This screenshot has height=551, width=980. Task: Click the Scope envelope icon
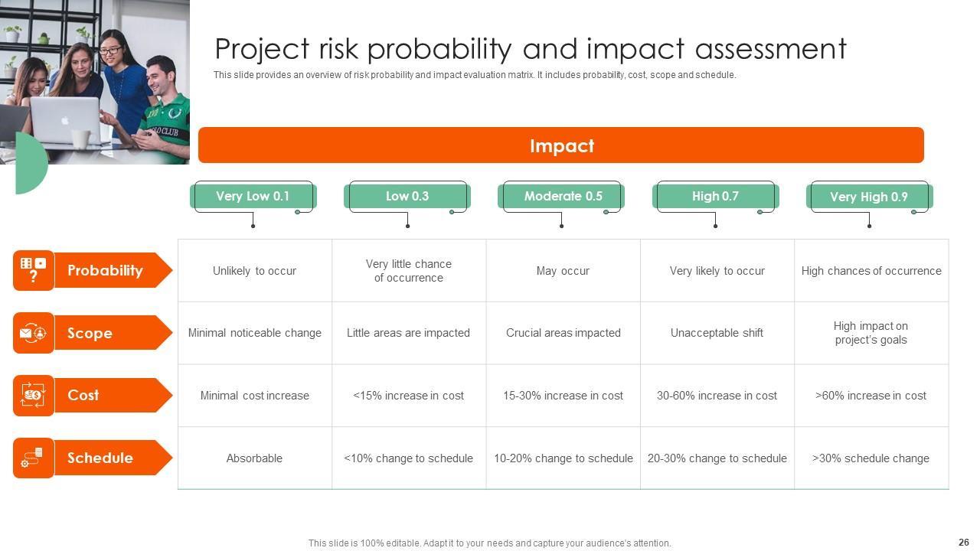pyautogui.click(x=33, y=333)
